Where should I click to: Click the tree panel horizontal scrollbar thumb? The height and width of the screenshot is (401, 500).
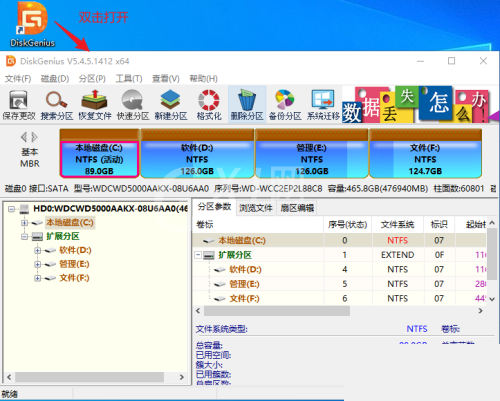point(90,377)
